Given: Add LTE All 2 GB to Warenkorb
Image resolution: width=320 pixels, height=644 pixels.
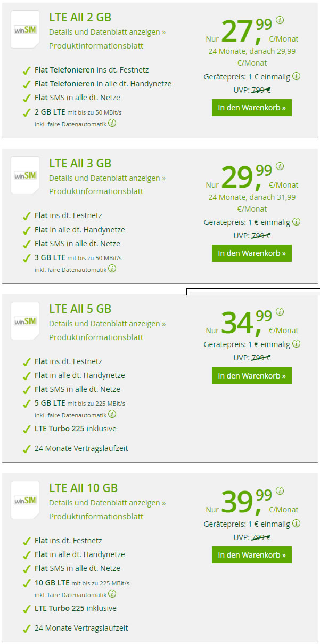Looking at the screenshot, I should 252,108.
